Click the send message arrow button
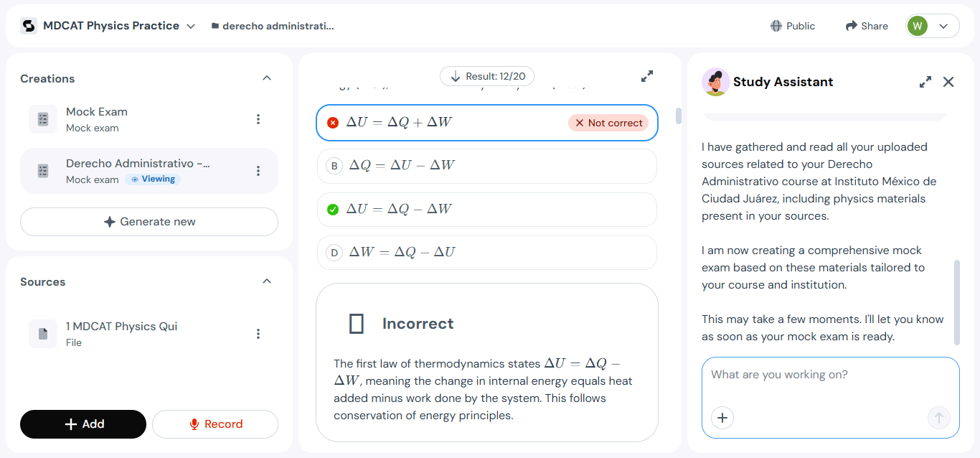Screen dimensions: 980x458 938,418
